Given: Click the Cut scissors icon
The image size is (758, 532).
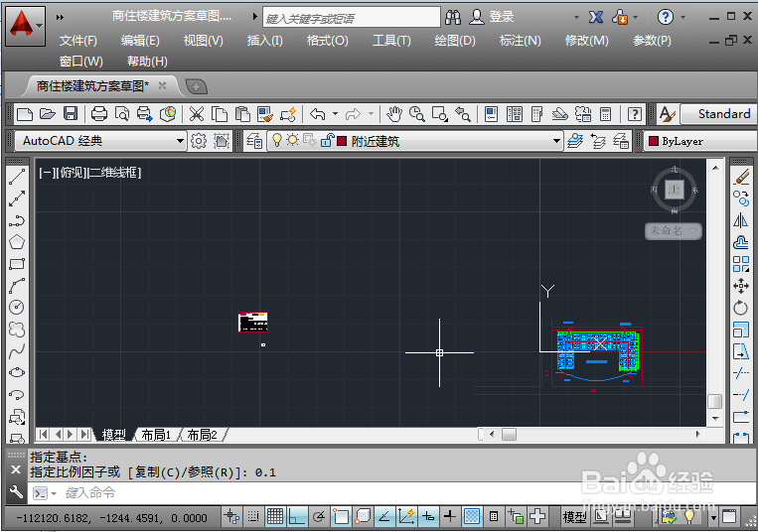Looking at the screenshot, I should [x=197, y=114].
